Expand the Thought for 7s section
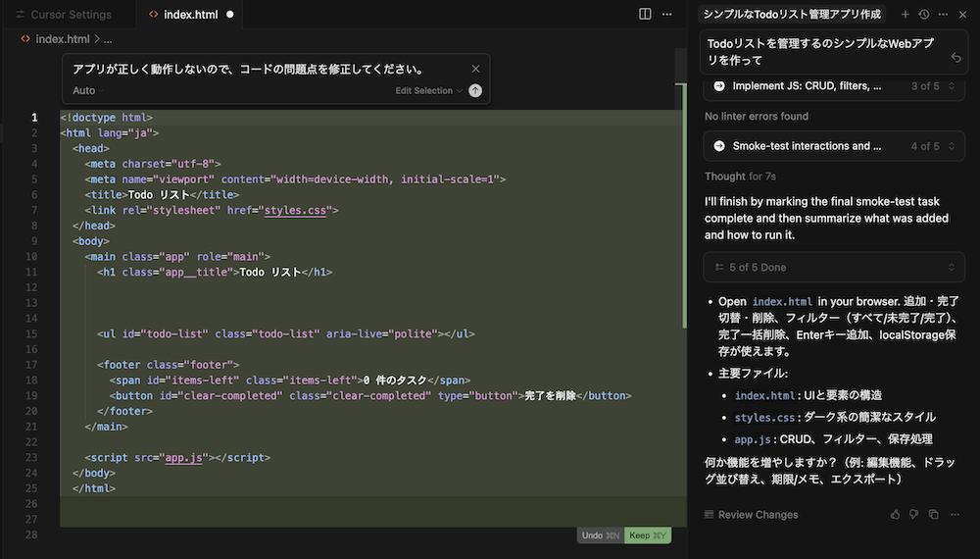Viewport: 980px width, 559px height. 740,177
